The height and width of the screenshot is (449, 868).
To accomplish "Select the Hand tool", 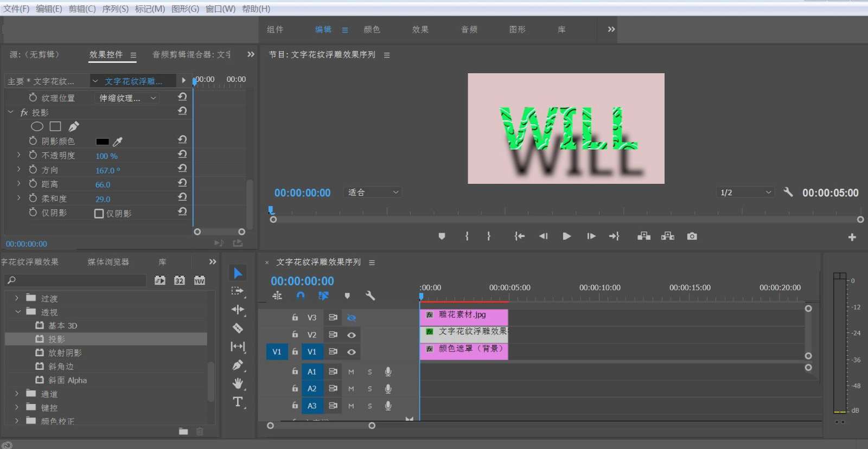I will pyautogui.click(x=238, y=383).
